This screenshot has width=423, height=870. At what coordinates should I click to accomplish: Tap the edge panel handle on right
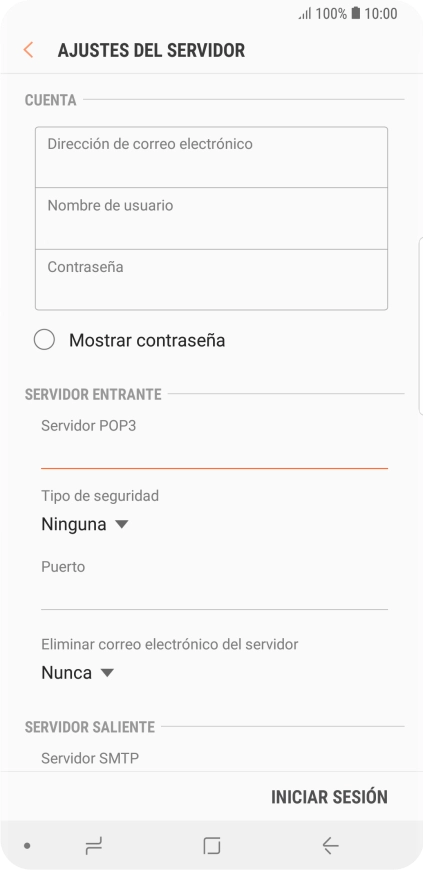point(420,326)
